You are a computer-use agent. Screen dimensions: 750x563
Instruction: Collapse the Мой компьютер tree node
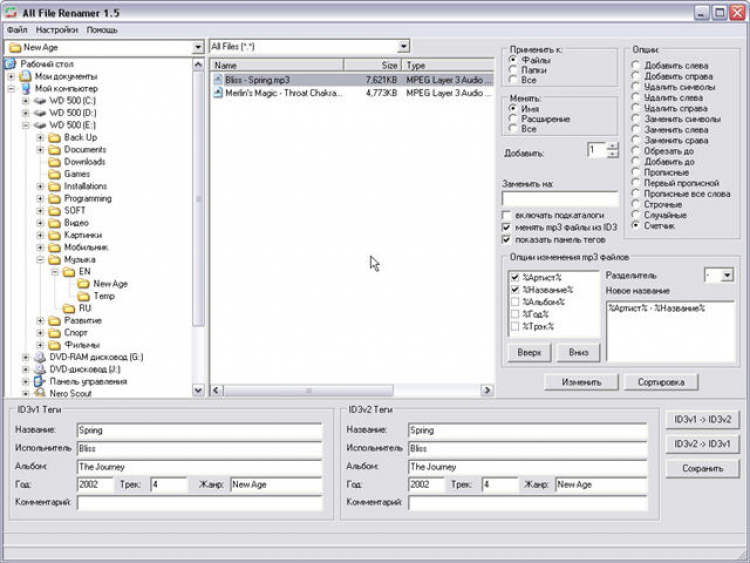11,89
